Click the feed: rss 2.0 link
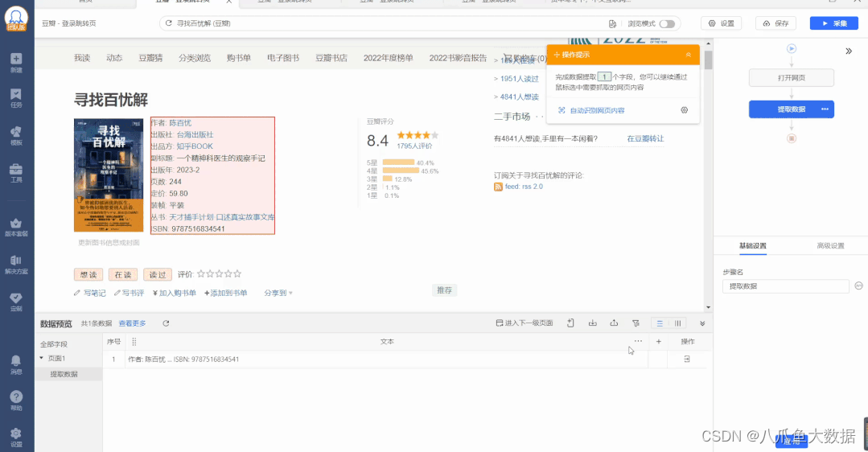 coord(524,187)
